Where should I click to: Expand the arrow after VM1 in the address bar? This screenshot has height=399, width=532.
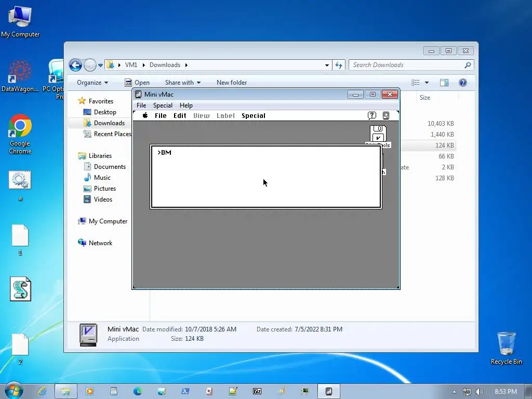[143, 65]
